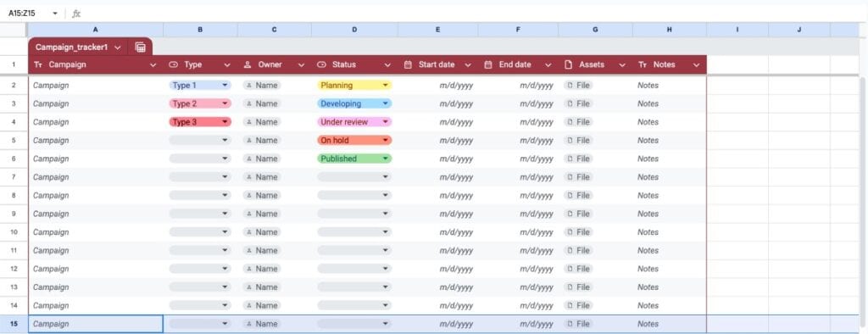Viewport: 868px width, 334px height.
Task: Open the Type 3 chip dropdown
Action: pos(225,122)
